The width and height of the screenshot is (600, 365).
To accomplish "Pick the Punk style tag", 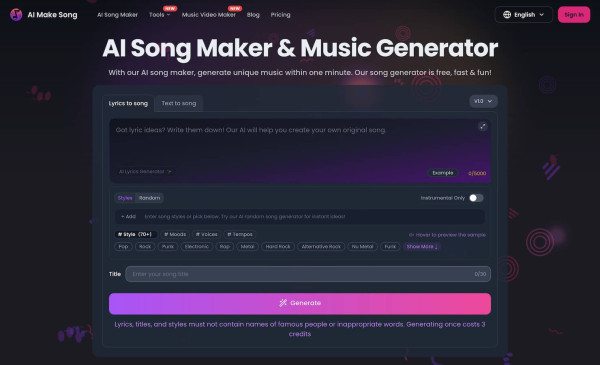I will [168, 247].
